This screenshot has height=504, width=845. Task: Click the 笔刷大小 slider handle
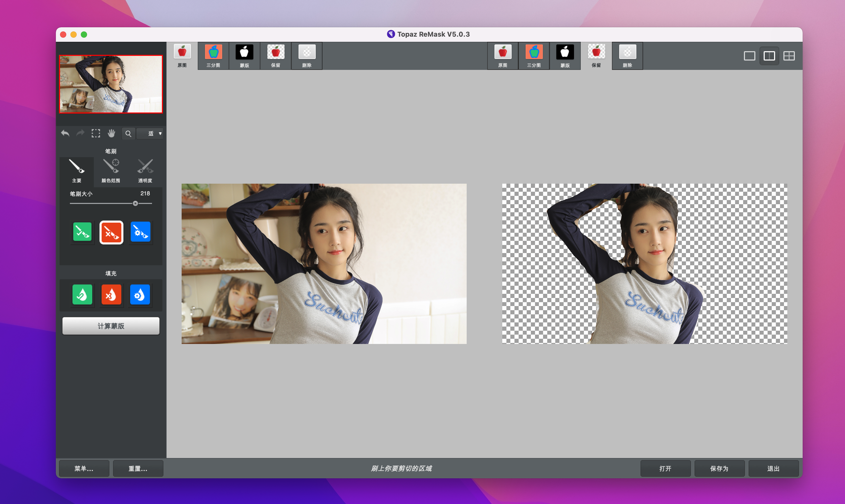[x=135, y=203]
